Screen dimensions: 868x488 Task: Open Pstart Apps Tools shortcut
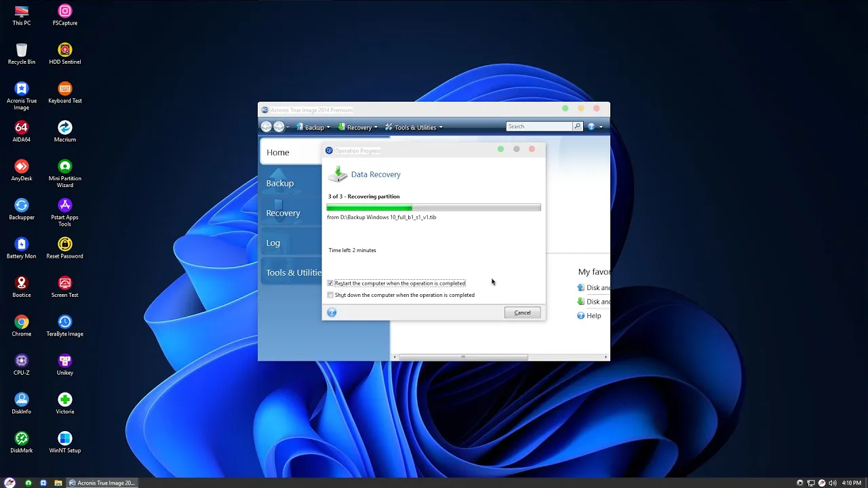[x=65, y=212]
